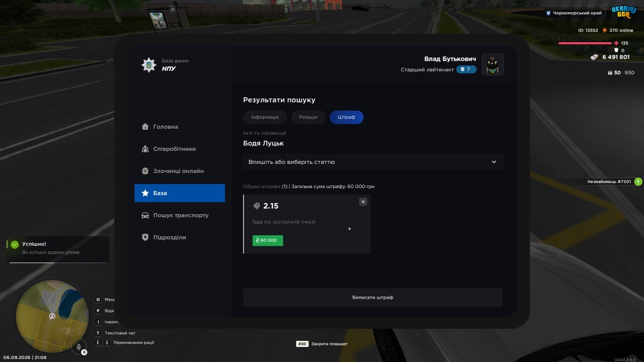Click the tag icon next to 2.15
The width and height of the screenshot is (644, 362).
point(256,206)
